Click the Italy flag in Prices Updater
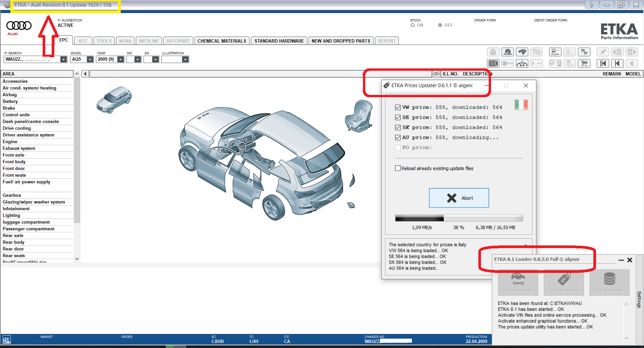The height and width of the screenshot is (348, 644). [521, 105]
